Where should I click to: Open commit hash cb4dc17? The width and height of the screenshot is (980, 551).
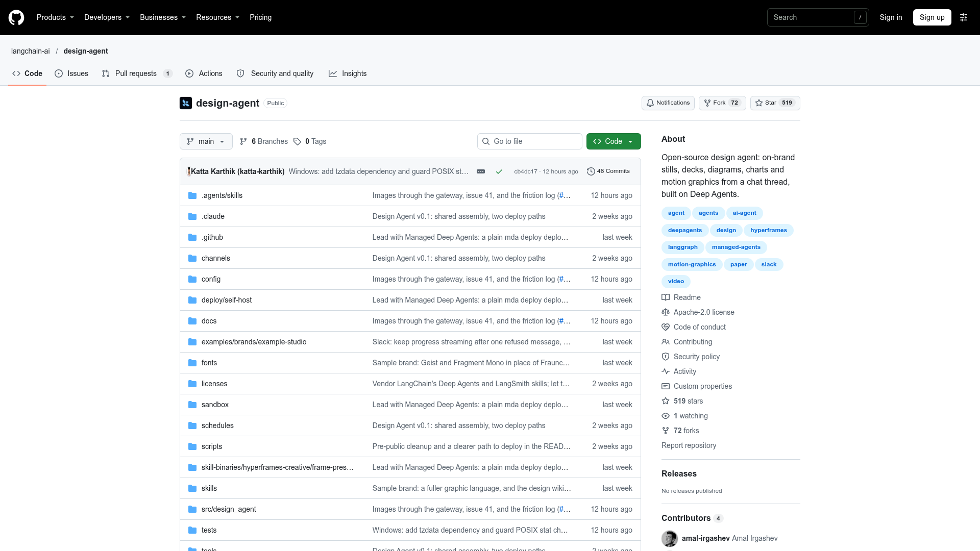pos(525,171)
